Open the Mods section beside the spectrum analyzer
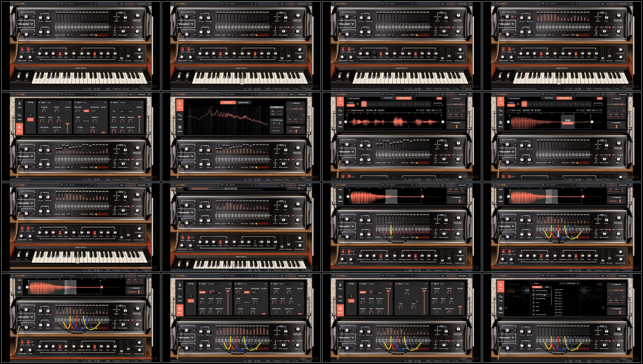Image resolution: width=643 pixels, height=364 pixels. tap(180, 117)
